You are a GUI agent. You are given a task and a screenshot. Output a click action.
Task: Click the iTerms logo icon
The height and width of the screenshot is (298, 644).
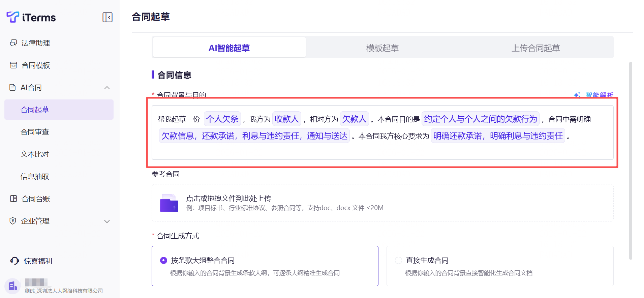click(13, 17)
